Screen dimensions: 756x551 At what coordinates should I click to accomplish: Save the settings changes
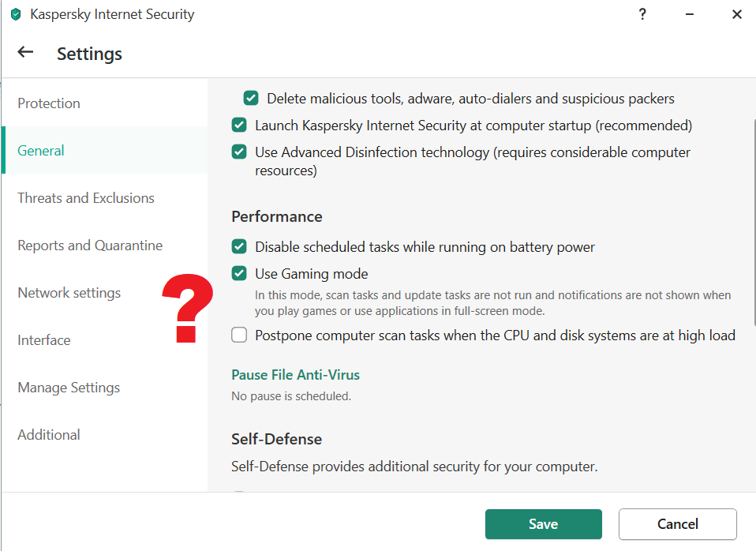point(543,524)
